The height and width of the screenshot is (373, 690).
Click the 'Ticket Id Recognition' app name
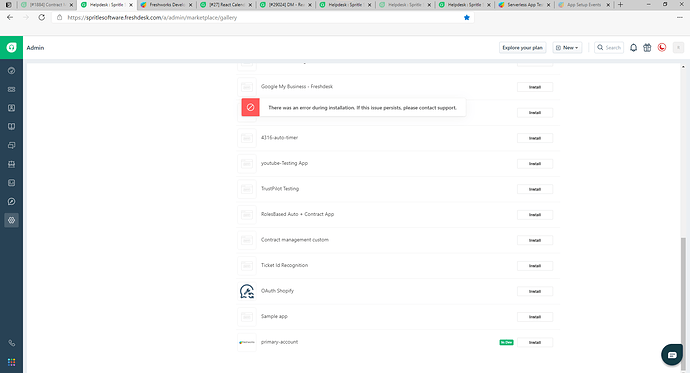pyautogui.click(x=284, y=265)
